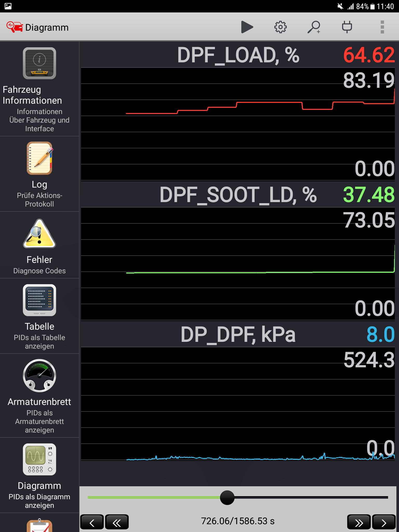The width and height of the screenshot is (399, 532).
Task: Open the settings gear icon
Action: [280, 27]
